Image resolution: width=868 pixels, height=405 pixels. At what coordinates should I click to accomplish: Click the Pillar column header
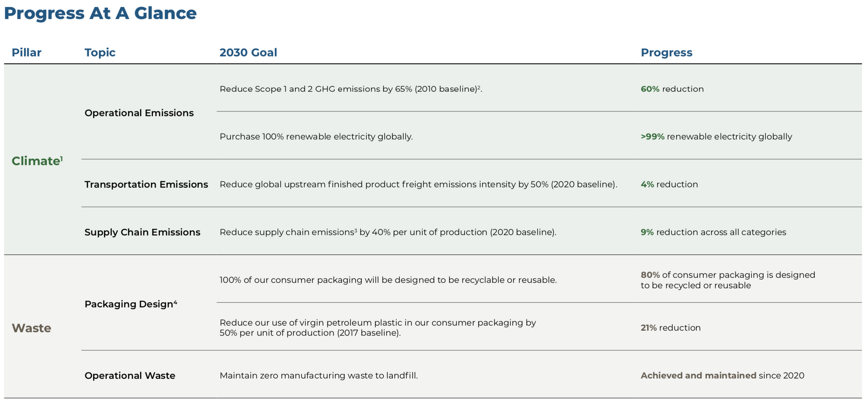26,52
